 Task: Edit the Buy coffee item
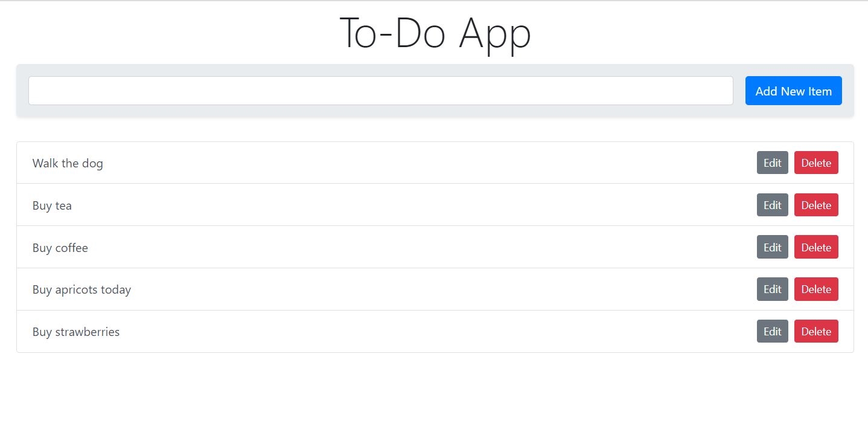click(772, 247)
